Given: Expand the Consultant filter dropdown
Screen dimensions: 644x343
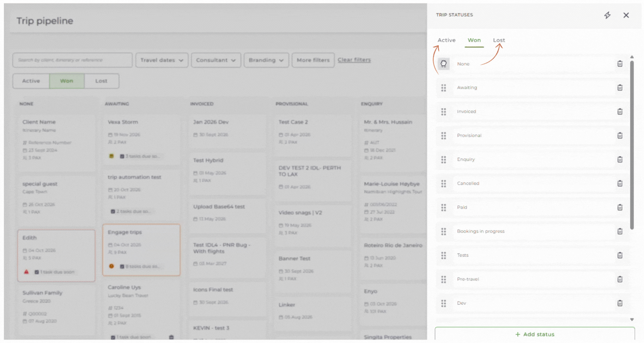Looking at the screenshot, I should coord(216,60).
